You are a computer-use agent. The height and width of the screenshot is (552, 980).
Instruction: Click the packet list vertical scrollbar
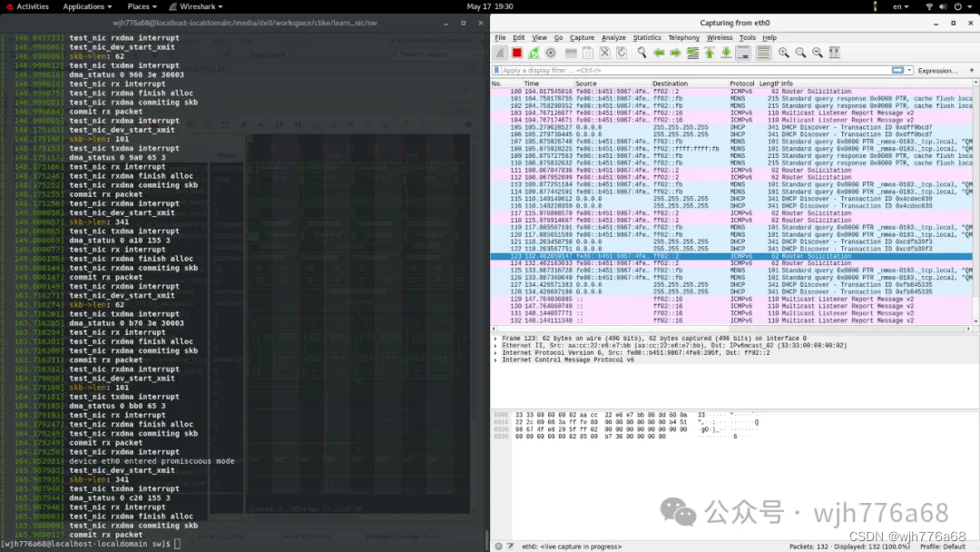coord(976,203)
